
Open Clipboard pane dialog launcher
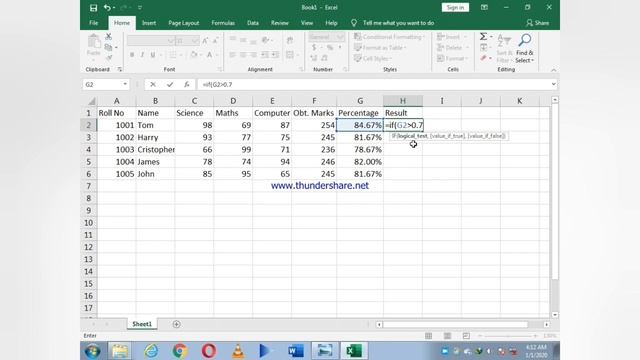120,69
